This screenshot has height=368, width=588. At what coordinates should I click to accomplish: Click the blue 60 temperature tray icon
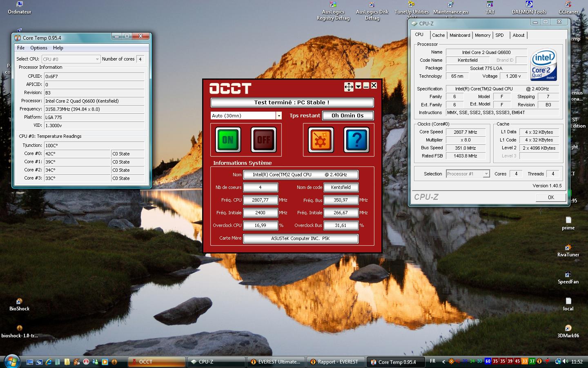click(x=488, y=361)
